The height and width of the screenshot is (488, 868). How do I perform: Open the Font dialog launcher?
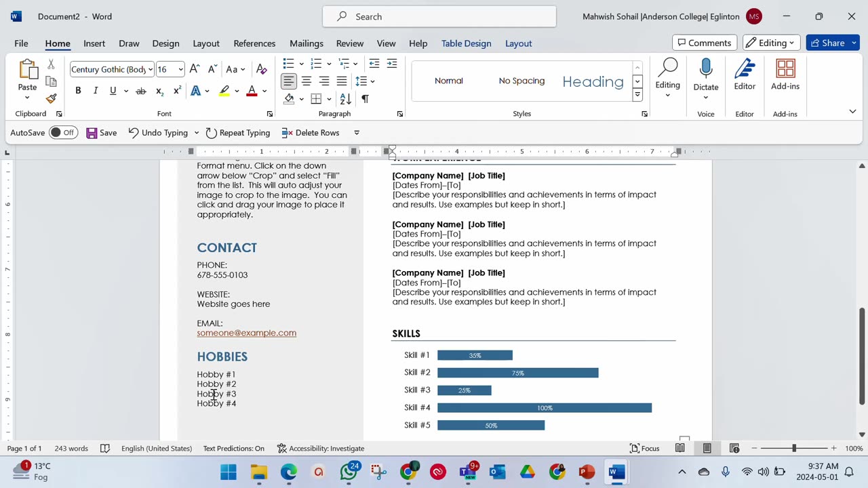pyautogui.click(x=270, y=114)
